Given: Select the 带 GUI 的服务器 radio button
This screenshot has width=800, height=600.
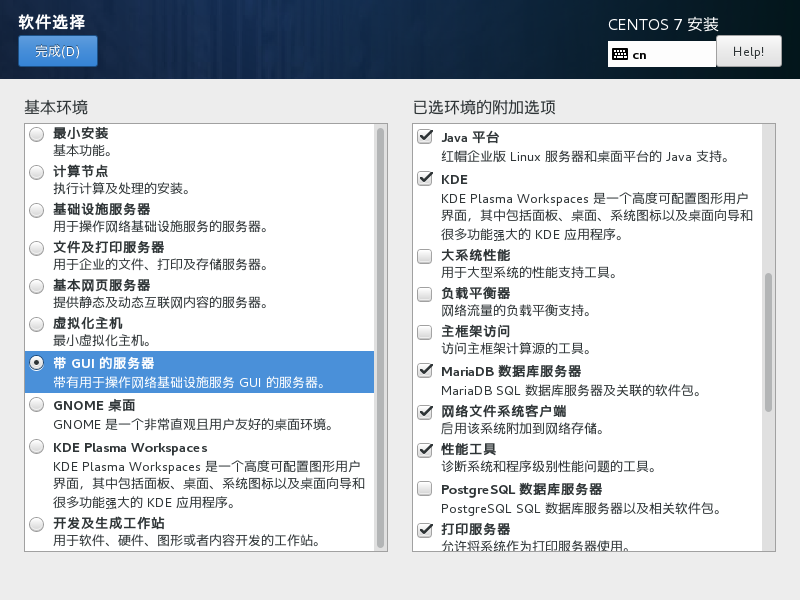Looking at the screenshot, I should click(37, 363).
